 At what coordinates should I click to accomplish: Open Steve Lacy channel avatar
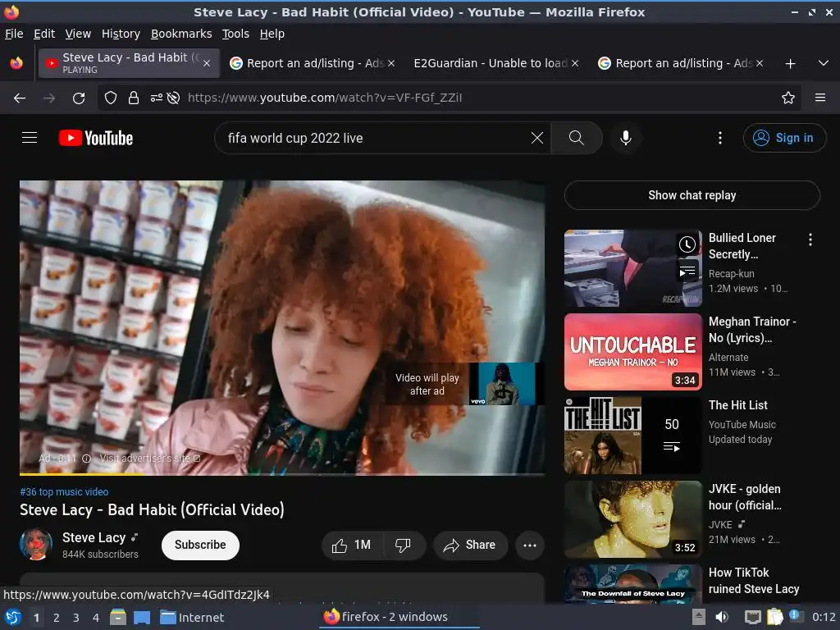[36, 545]
